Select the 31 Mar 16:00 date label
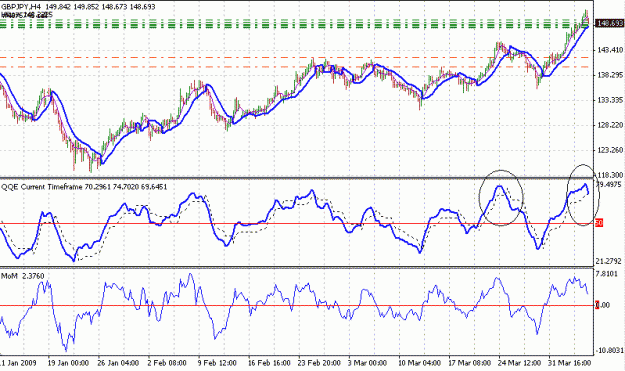This screenshot has height=371, width=625. (x=570, y=363)
